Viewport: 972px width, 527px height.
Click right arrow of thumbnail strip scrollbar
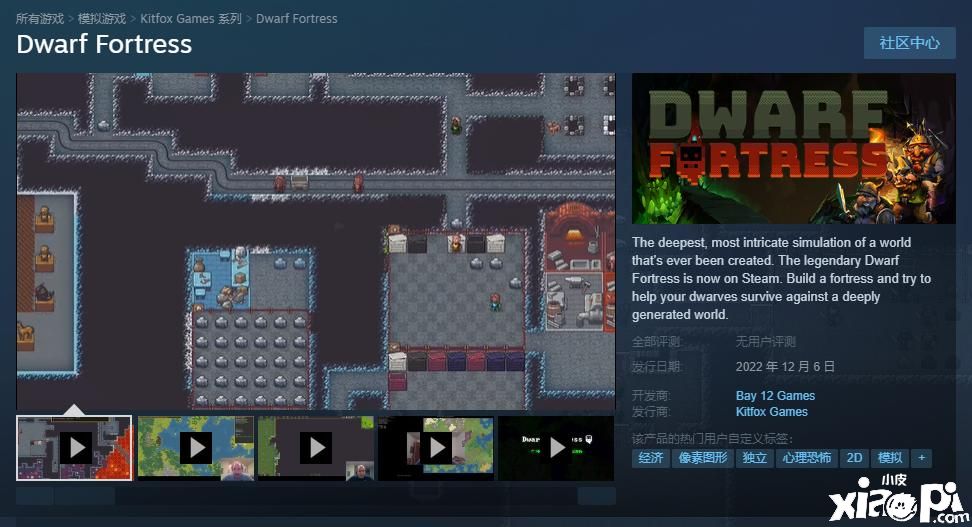[596, 495]
